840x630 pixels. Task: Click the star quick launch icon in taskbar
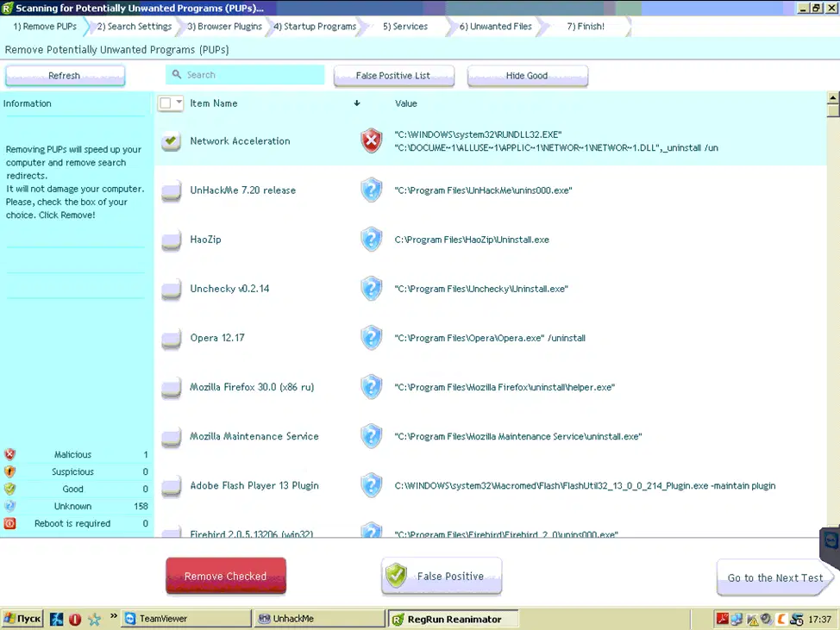(94, 620)
